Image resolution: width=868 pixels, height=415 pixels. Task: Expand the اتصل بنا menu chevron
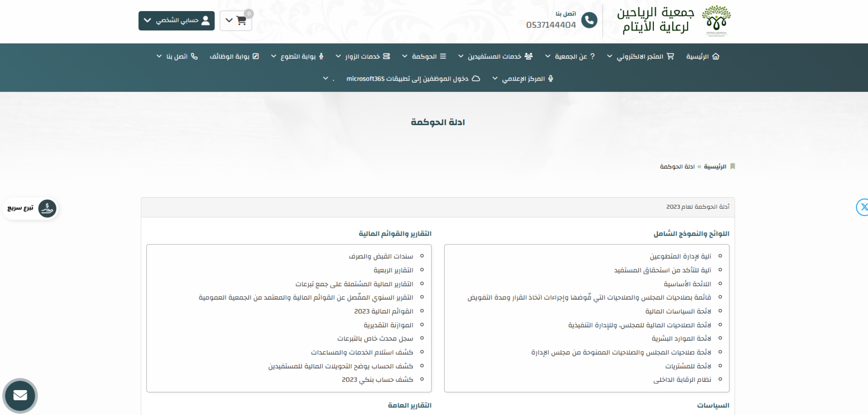tap(159, 56)
